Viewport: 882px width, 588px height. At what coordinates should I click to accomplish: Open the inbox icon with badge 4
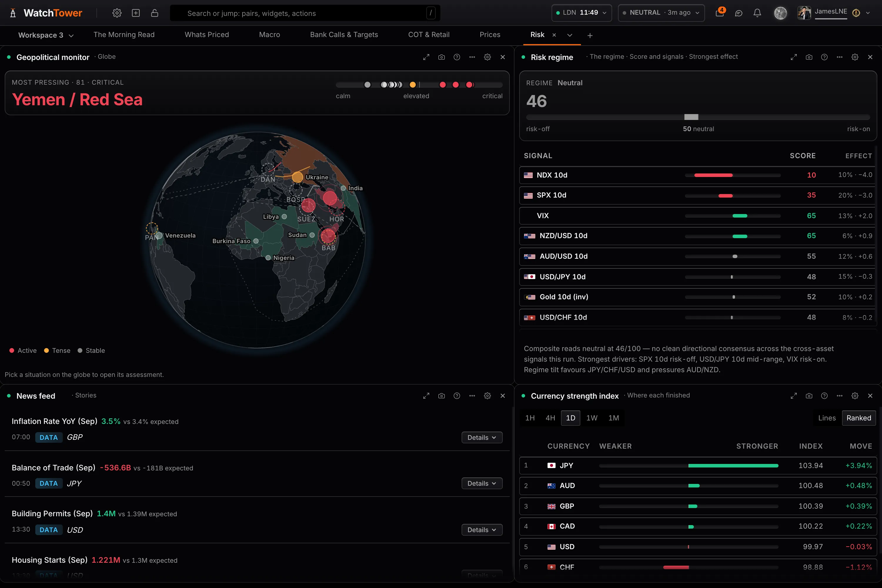click(x=720, y=12)
